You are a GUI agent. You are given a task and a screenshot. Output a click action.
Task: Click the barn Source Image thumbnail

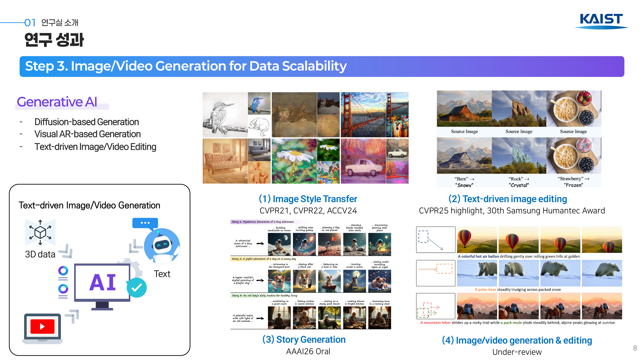click(x=464, y=109)
